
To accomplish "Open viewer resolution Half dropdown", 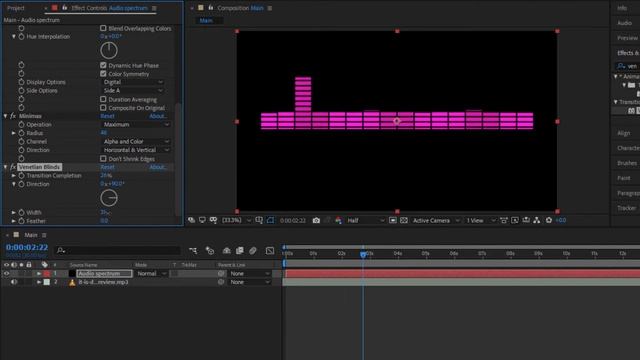I will (365, 220).
